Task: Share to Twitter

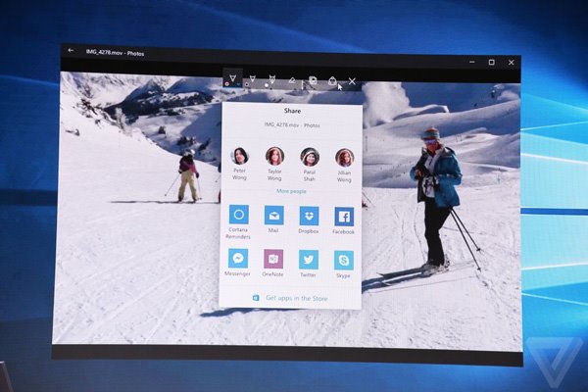Action: [x=309, y=264]
